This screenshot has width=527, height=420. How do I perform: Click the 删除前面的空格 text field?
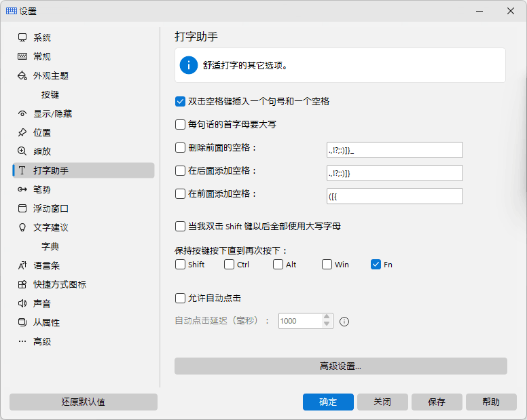[x=395, y=150]
